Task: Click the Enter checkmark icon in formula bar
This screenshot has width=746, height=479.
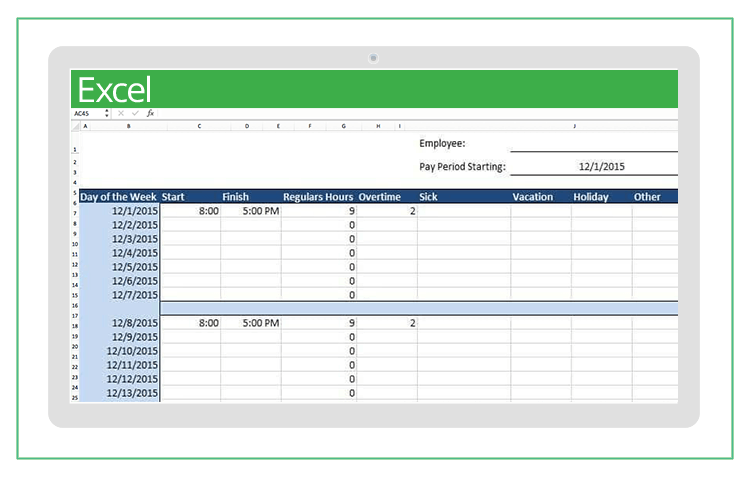Action: click(x=135, y=114)
